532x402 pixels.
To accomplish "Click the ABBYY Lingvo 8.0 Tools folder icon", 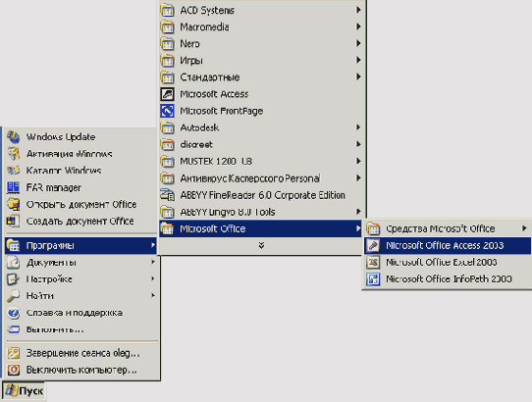I will [167, 212].
